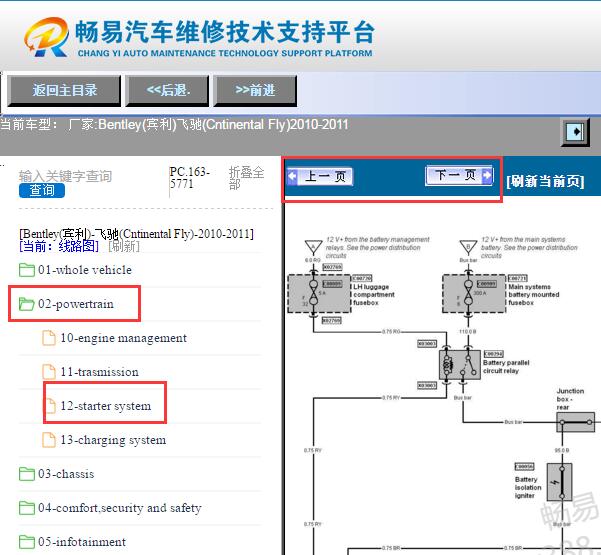601x555 pixels.
Task: Click the blue 查询 search button
Action: pyautogui.click(x=42, y=190)
